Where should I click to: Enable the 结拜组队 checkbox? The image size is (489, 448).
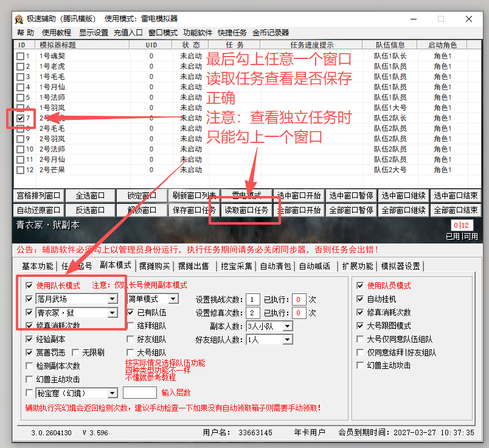pos(130,326)
